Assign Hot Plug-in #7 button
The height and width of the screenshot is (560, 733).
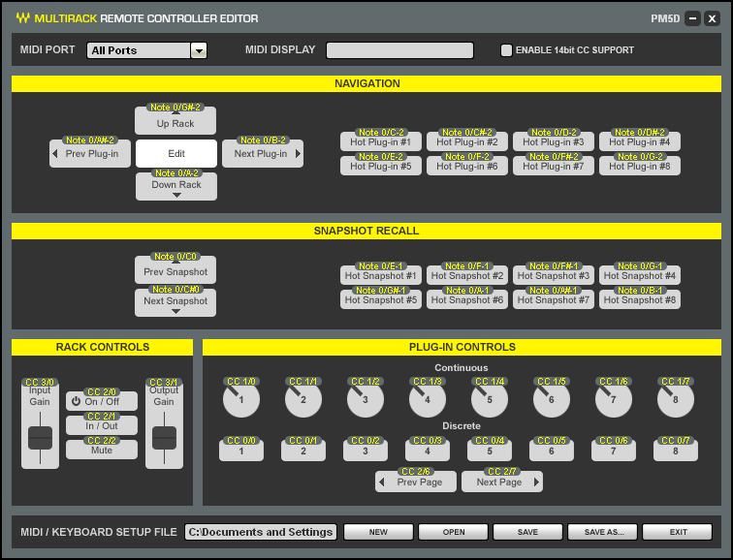pyautogui.click(x=553, y=166)
